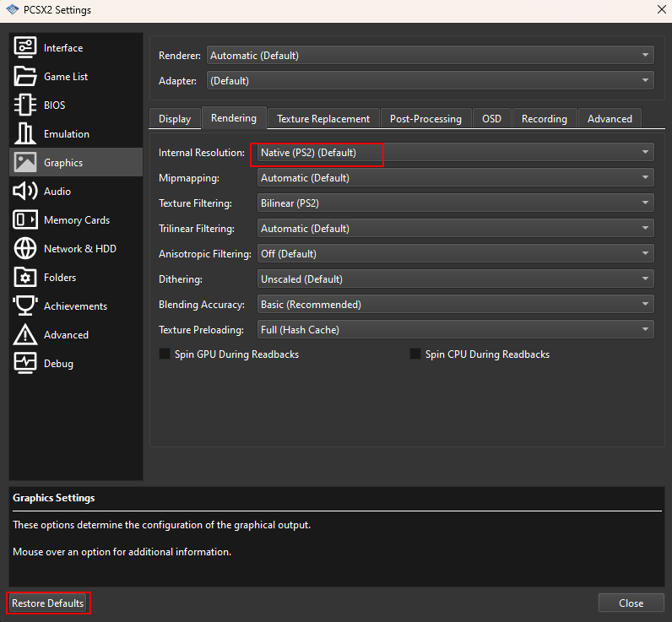Image resolution: width=672 pixels, height=622 pixels.
Task: Select the Memory Cards label in sidebar
Action: 77,220
